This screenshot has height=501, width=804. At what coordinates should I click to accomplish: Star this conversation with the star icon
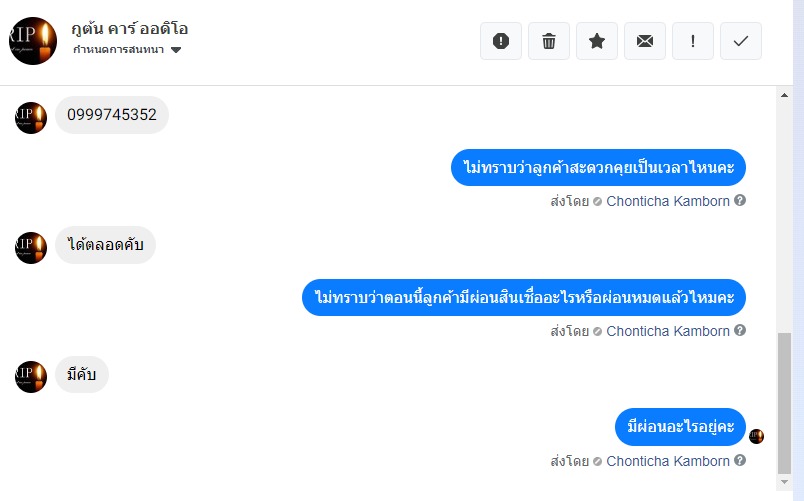597,41
